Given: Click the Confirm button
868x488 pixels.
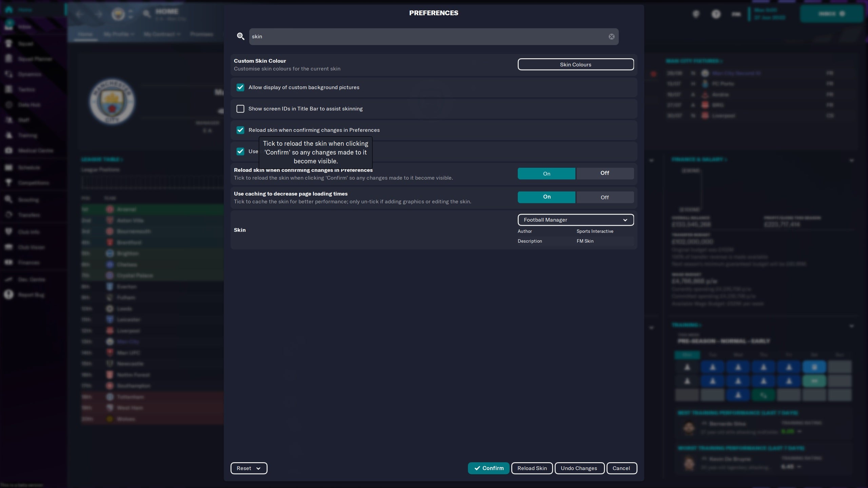Looking at the screenshot, I should coord(488,468).
